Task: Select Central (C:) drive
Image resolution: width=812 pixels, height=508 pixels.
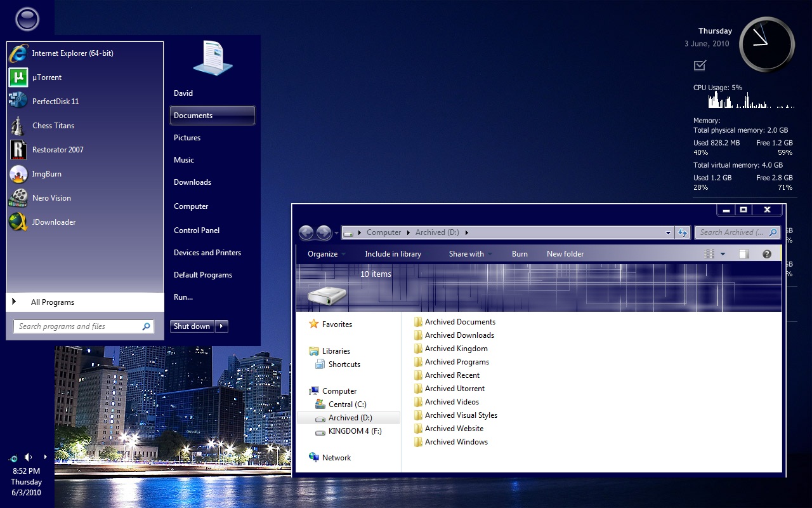Action: [341, 404]
